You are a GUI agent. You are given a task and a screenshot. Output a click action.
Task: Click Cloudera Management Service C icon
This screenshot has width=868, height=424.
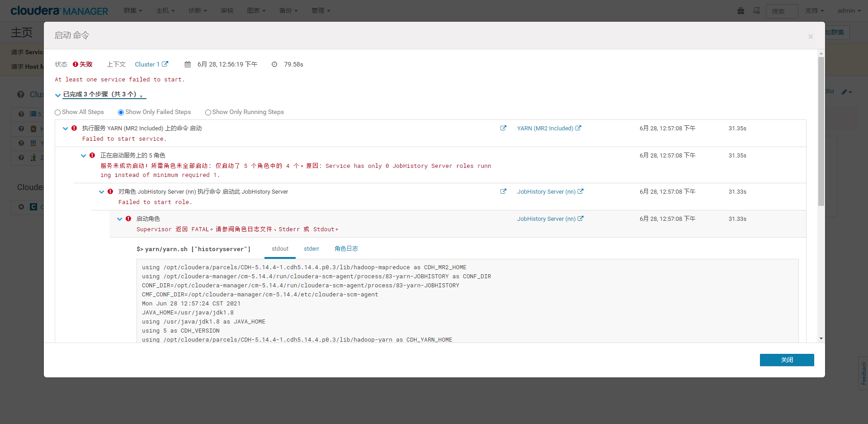tap(33, 207)
